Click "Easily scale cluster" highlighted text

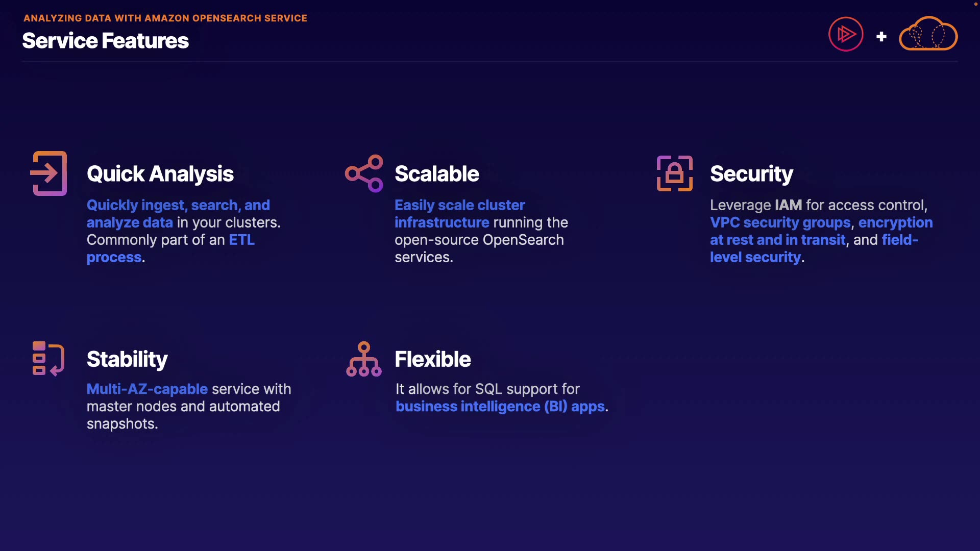(x=459, y=205)
